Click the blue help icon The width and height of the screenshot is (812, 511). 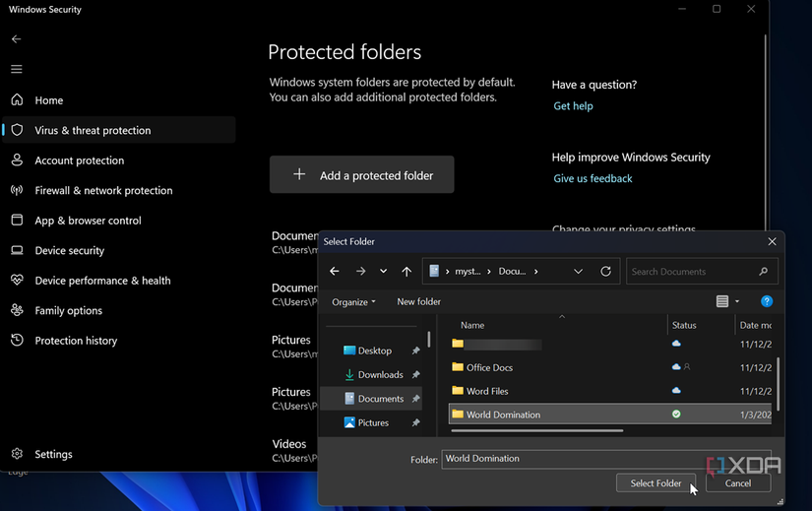tap(767, 301)
